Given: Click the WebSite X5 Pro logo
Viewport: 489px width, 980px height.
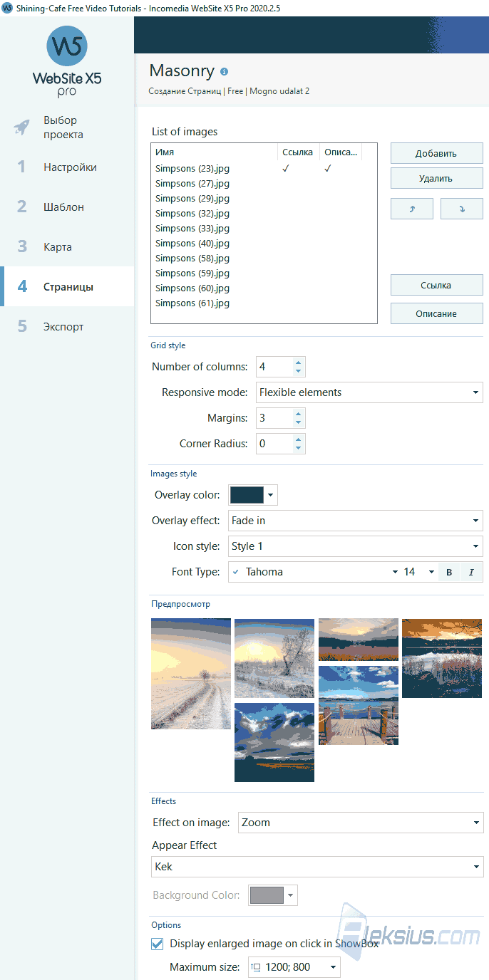Looking at the screenshot, I should pyautogui.click(x=67, y=61).
